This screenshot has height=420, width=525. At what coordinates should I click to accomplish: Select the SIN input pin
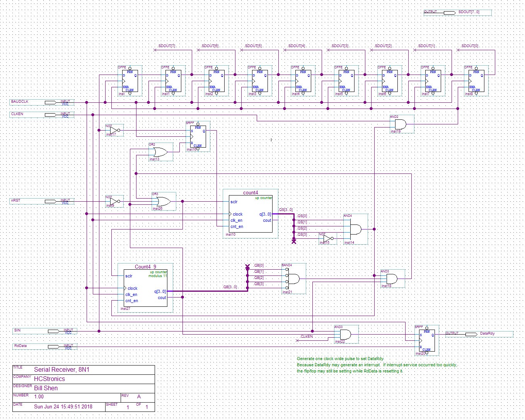click(x=54, y=331)
